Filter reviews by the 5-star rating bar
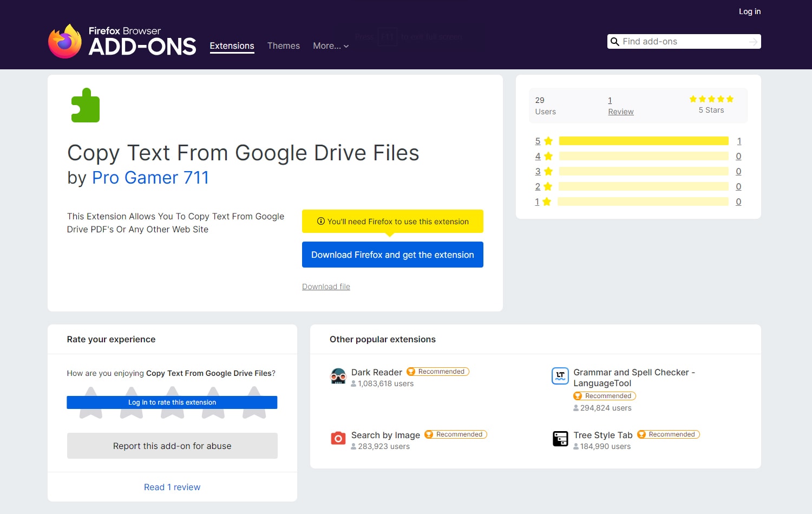Viewport: 812px width, 514px height. click(x=644, y=141)
